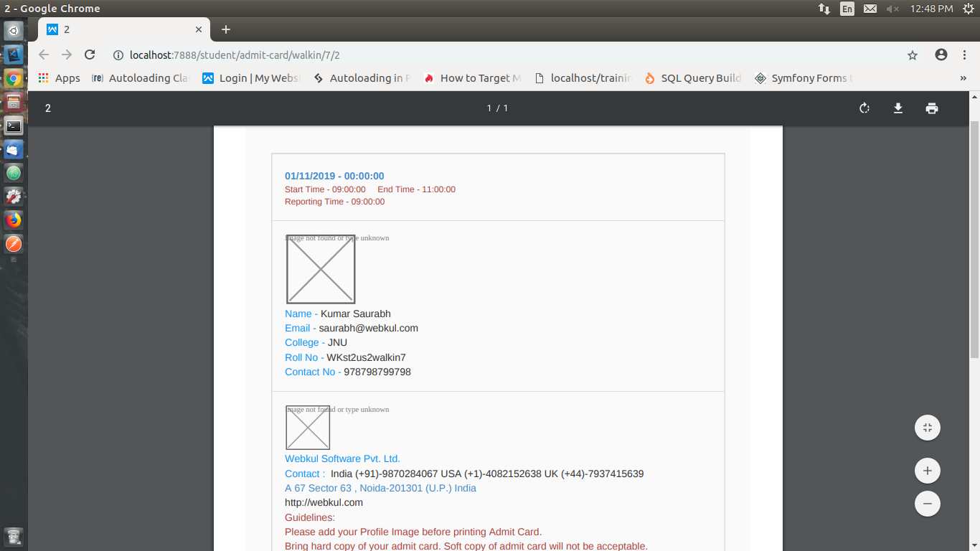Image resolution: width=980 pixels, height=551 pixels.
Task: Open a new browser tab
Action: (x=226, y=29)
